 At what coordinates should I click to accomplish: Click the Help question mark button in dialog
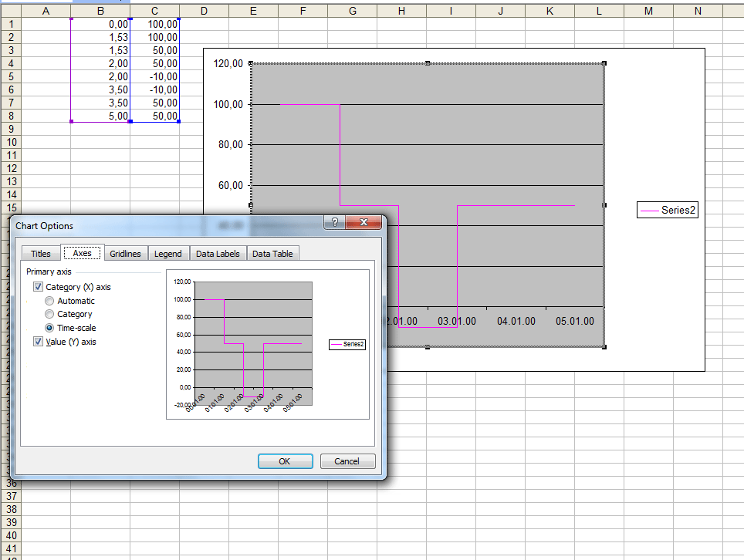click(335, 223)
